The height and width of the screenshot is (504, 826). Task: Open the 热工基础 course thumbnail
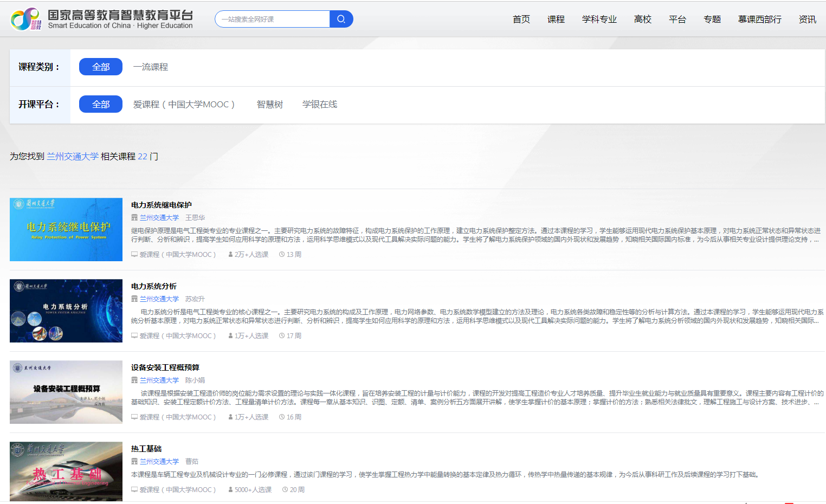66,471
